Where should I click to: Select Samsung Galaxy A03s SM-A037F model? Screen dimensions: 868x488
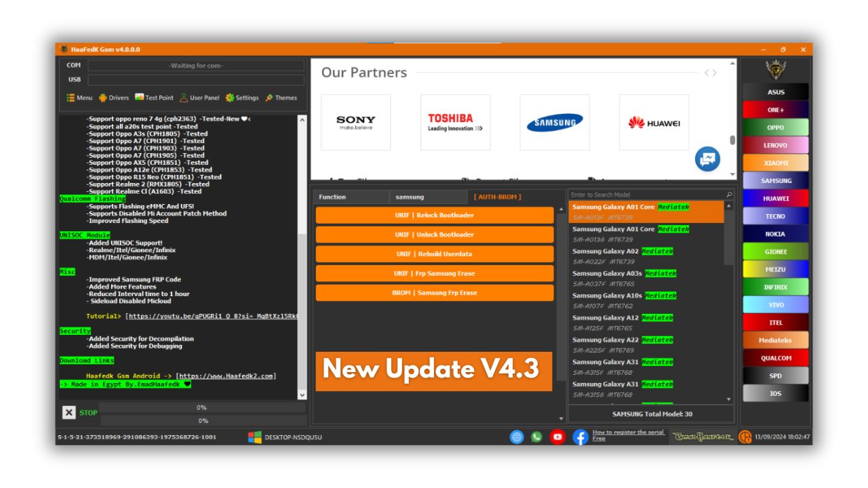pos(646,279)
